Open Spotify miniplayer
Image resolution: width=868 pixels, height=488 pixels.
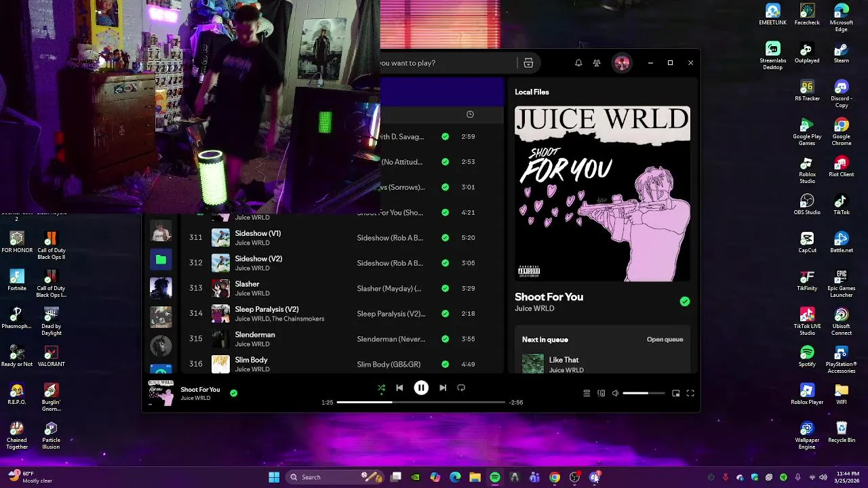(676, 393)
